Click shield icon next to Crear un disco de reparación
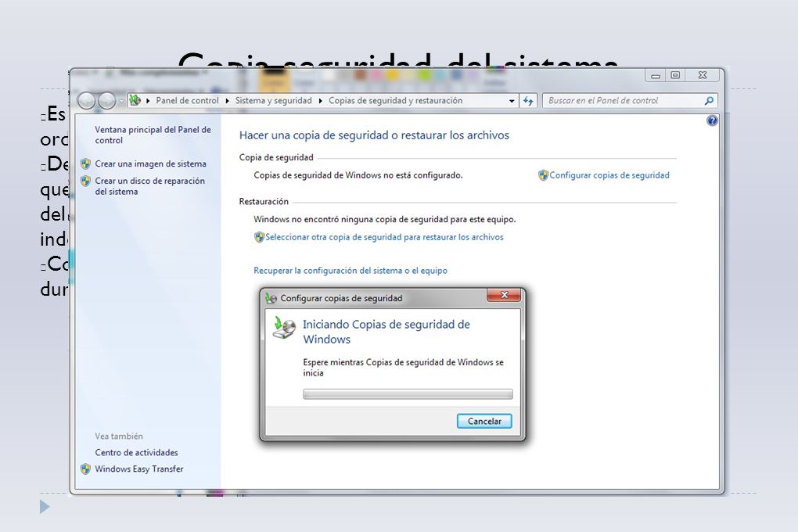The image size is (798, 532). click(x=85, y=181)
